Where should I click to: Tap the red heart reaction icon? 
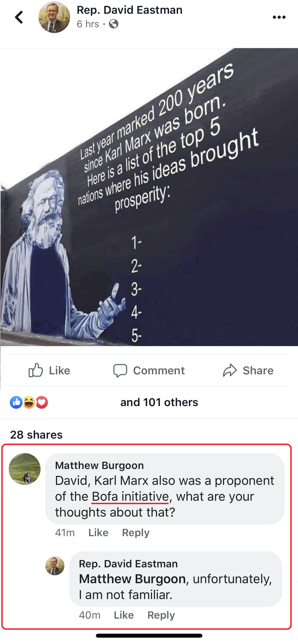[42, 402]
